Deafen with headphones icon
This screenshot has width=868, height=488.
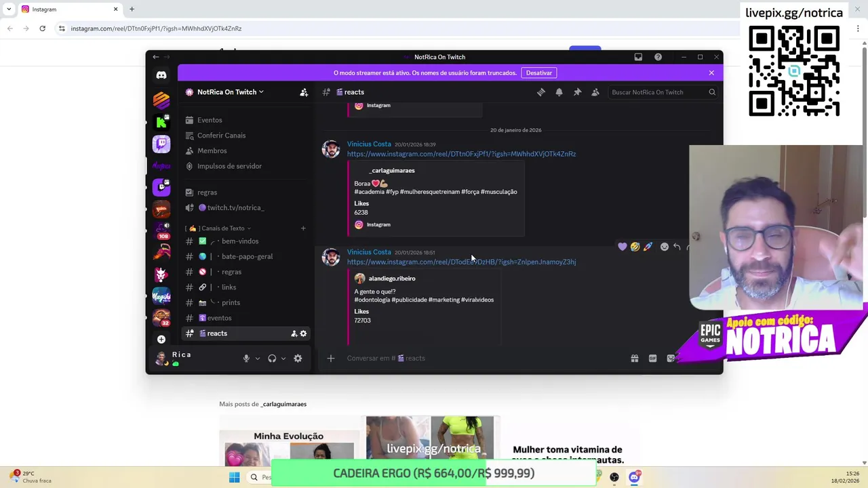pos(272,359)
